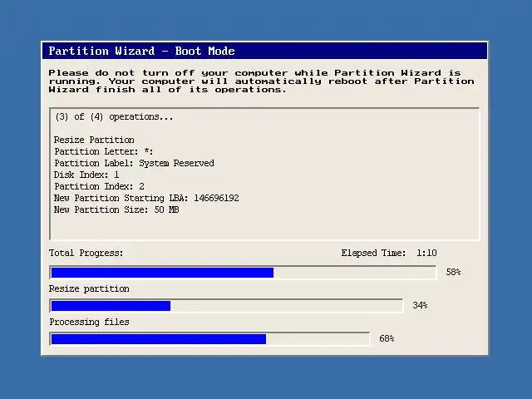Viewport: 532px width, 399px height.
Task: Click the 'Elapsed Time:' label
Action: click(373, 253)
